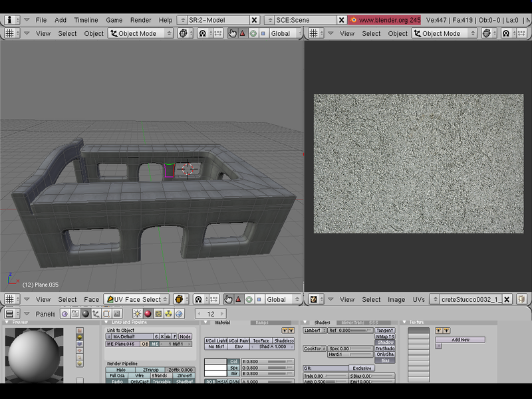Screen dimensions: 532x399
Task: Open the Lambert diffuse shader dropdown
Action: pyautogui.click(x=314, y=331)
